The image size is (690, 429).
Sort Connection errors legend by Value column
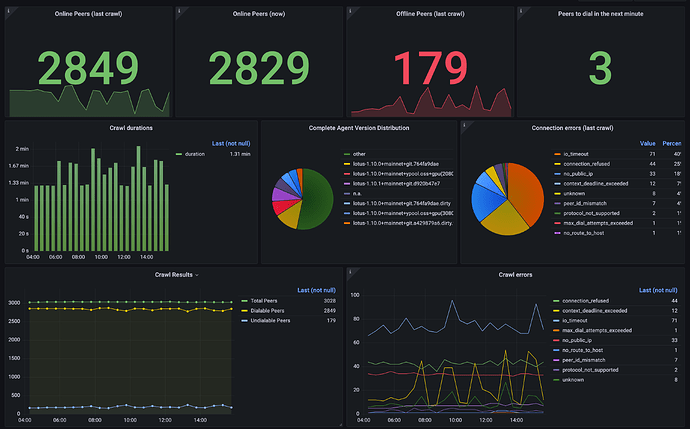tap(647, 143)
